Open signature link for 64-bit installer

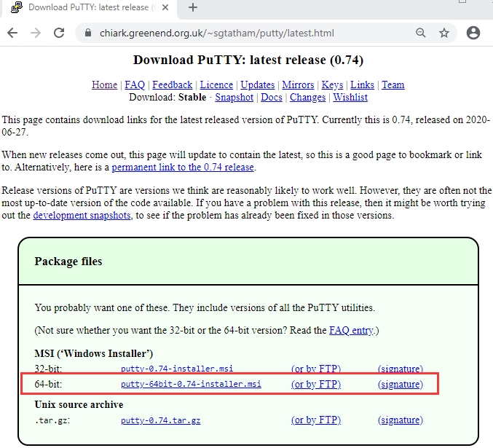(401, 384)
